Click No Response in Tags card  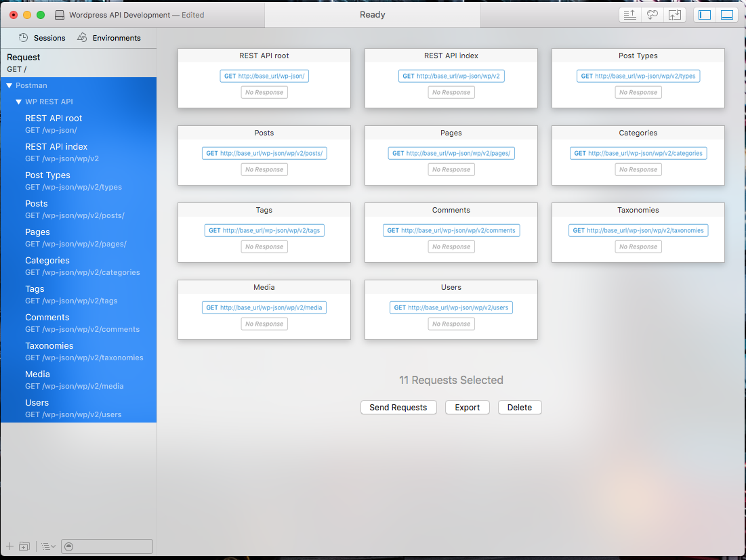point(264,246)
